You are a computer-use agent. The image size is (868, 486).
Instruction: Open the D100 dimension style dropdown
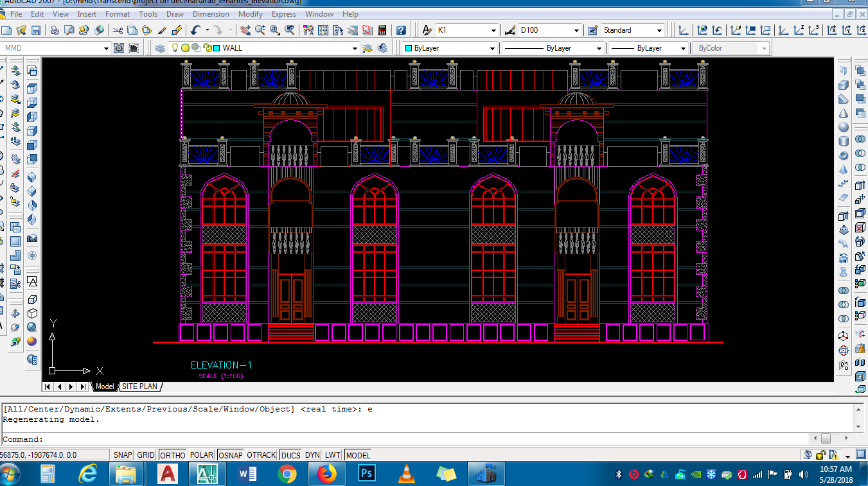tap(576, 30)
